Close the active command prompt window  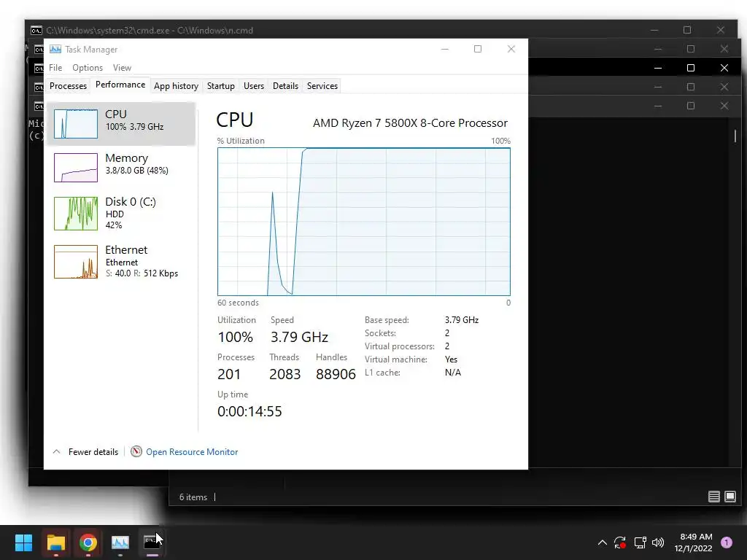[724, 68]
